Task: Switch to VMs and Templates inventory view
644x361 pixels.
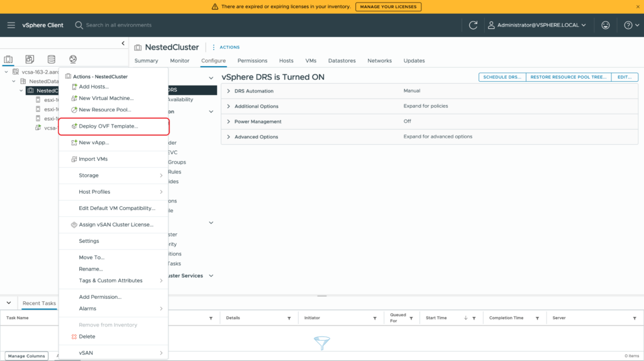Action: pos(30,59)
